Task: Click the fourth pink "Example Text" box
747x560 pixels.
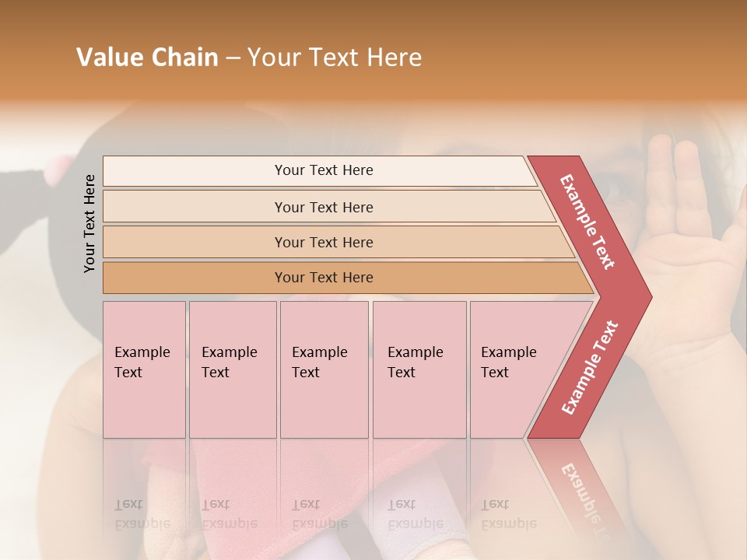Action: pyautogui.click(x=419, y=369)
